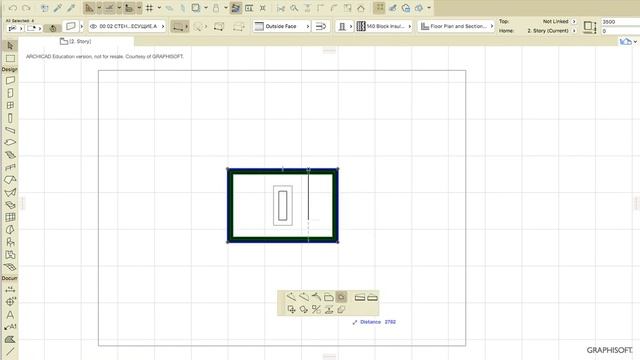Viewport: 640px width, 360px height.
Task: Activate the Object tool with the chair icon
Action: (10, 242)
